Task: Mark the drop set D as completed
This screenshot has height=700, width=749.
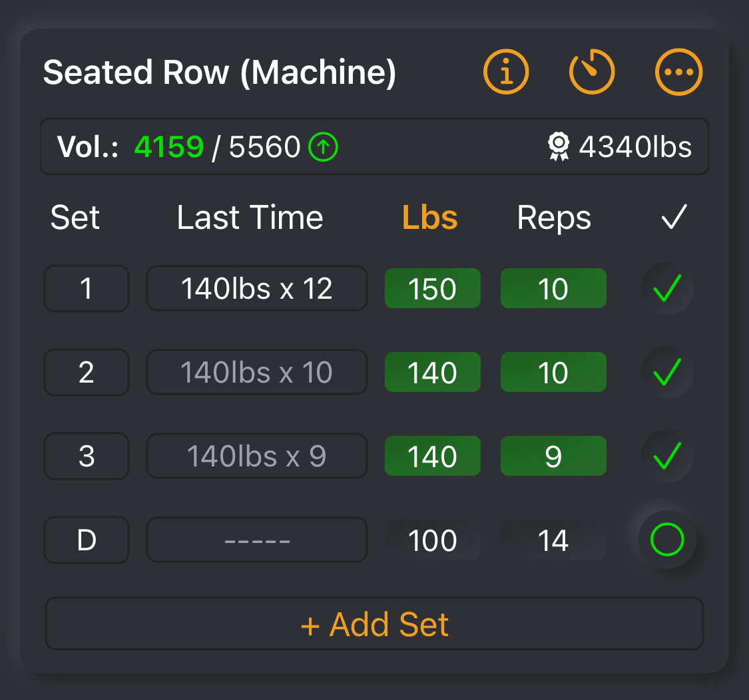Action: pyautogui.click(x=667, y=540)
